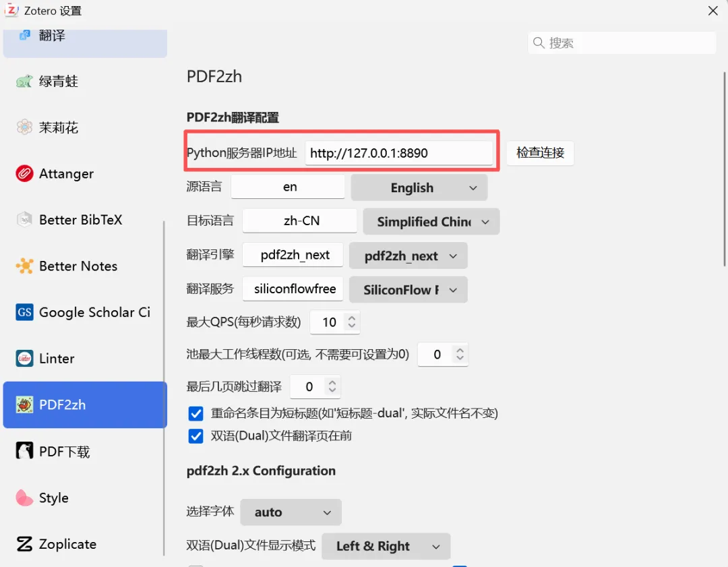This screenshot has width=728, height=567.
Task: Open Style settings pane
Action: [85, 498]
